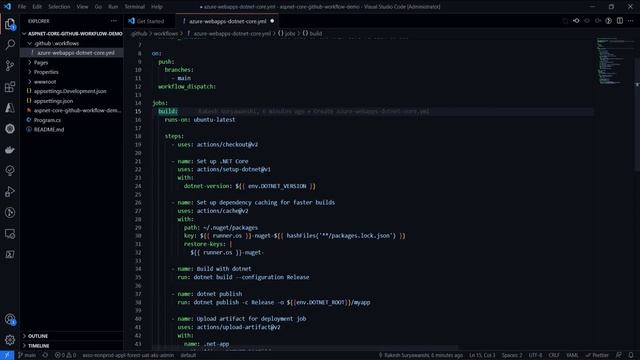Open the View menu
Image resolution: width=640 pixels, height=360 pixels.
(82, 7)
